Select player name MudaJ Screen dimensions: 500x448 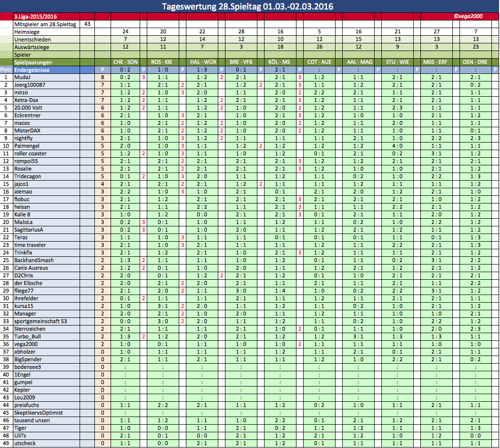coord(22,78)
